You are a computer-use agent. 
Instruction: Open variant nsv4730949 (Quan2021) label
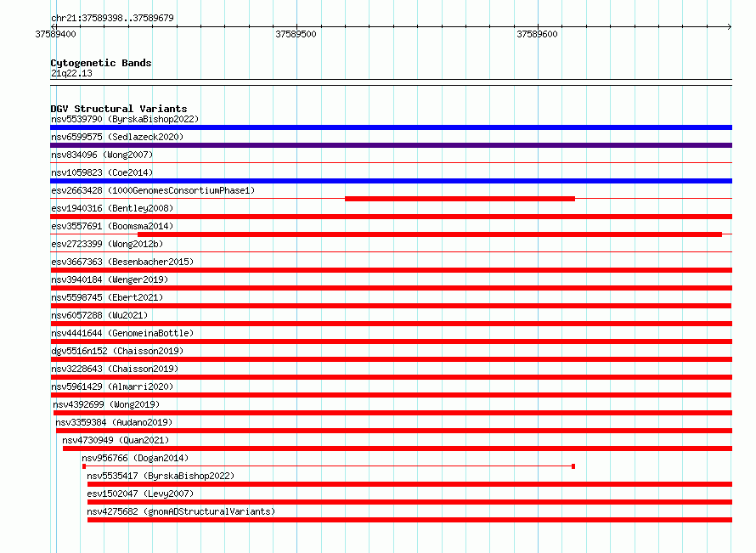click(x=116, y=440)
